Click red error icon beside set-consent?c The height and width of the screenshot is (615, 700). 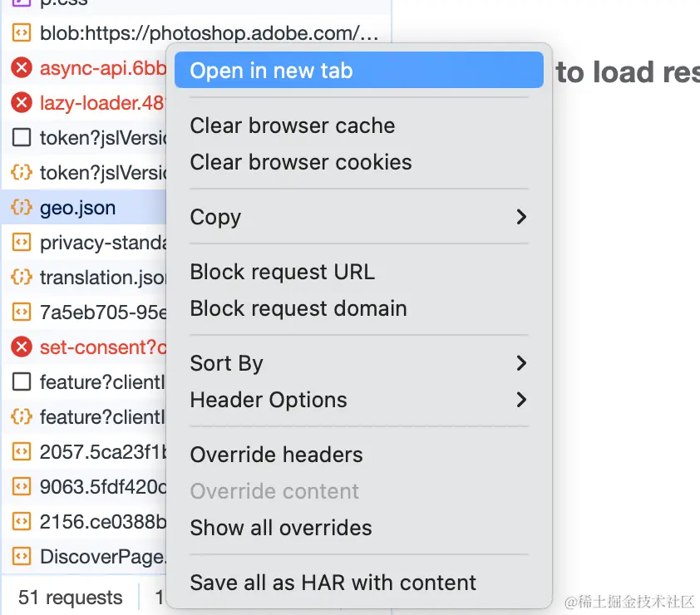point(22,347)
